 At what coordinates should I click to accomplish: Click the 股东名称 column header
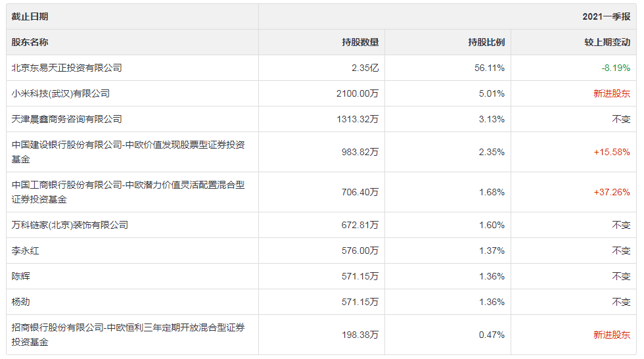[30, 42]
